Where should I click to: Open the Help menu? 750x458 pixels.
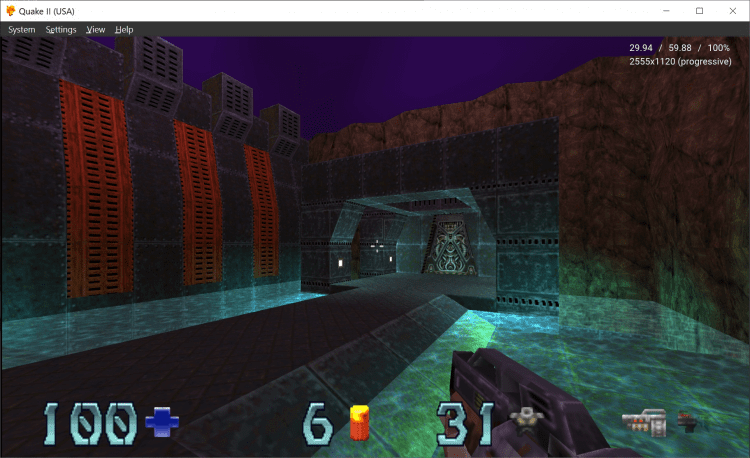click(x=124, y=30)
